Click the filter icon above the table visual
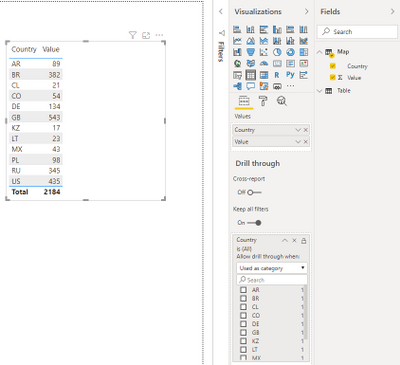The height and width of the screenshot is (365, 400). tap(133, 35)
